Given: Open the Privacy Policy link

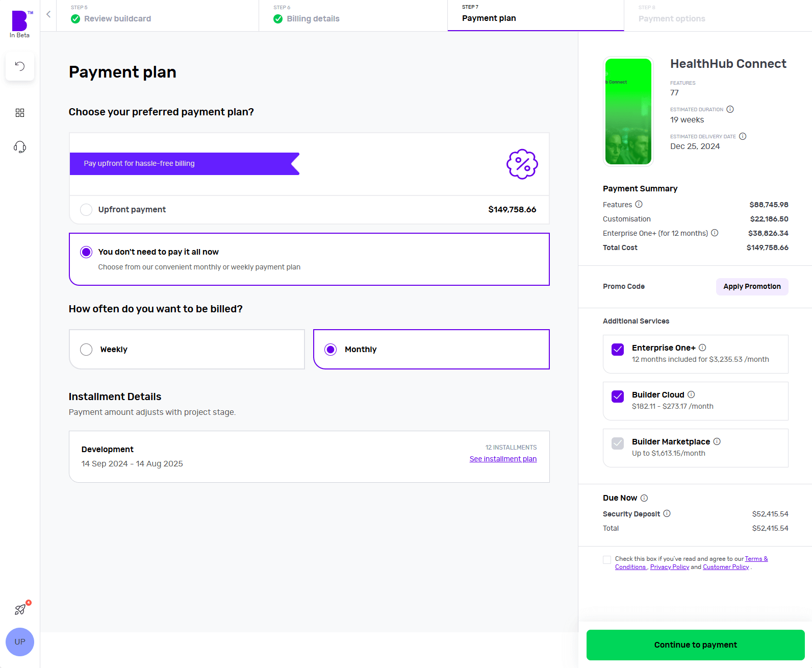Looking at the screenshot, I should click(670, 567).
